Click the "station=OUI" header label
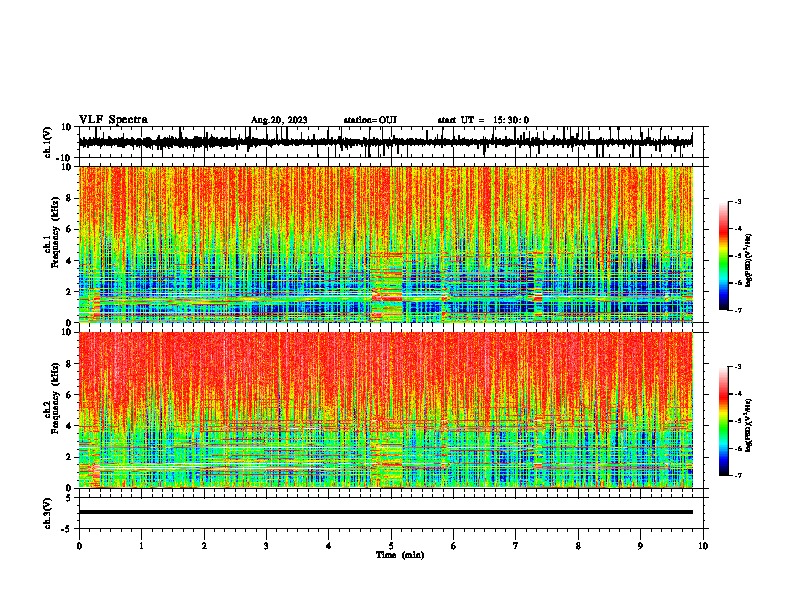The width and height of the screenshot is (792, 612). click(x=370, y=120)
